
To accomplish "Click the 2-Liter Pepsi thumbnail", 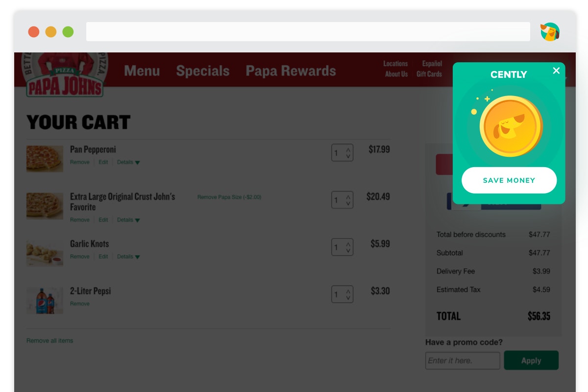I will coord(45,300).
